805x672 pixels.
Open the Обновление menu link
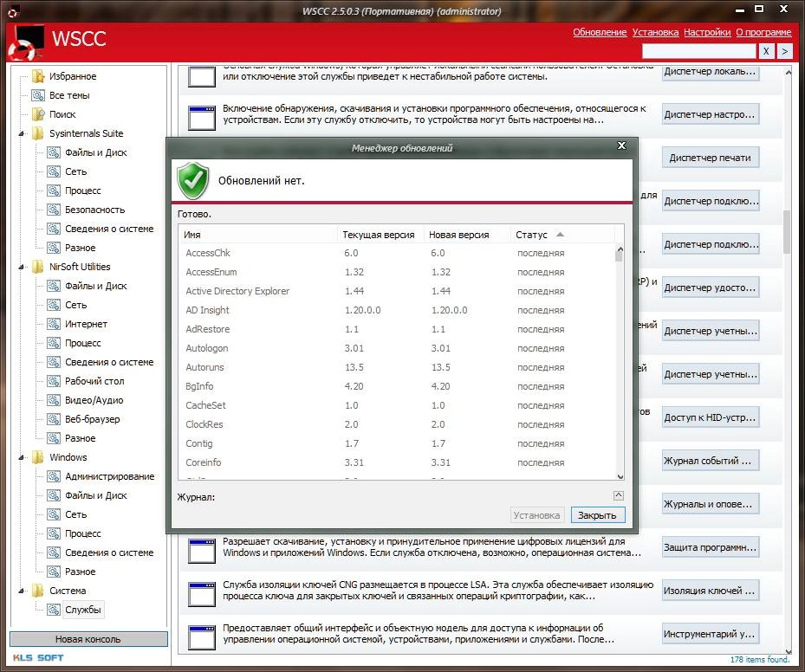tap(600, 32)
